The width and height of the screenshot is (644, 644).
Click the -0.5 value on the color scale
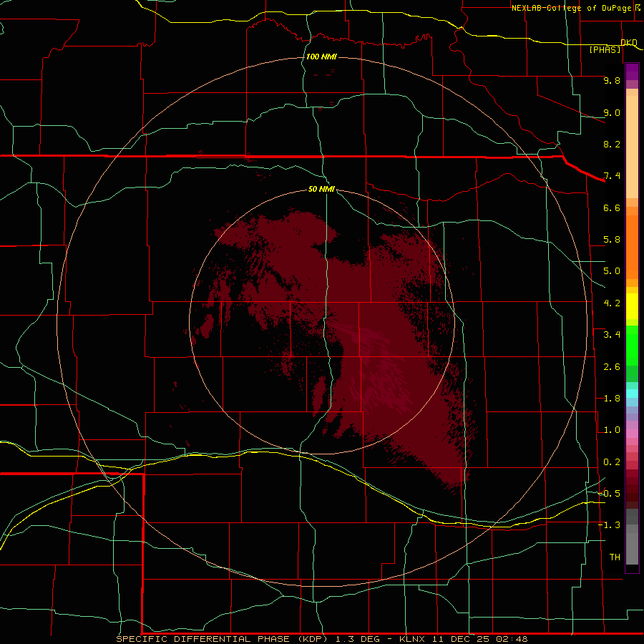610,493
